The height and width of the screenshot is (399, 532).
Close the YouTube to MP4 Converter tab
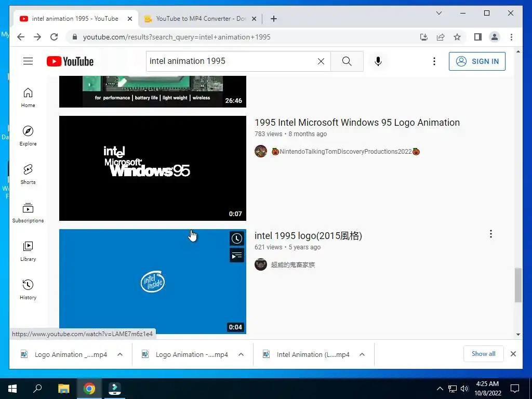tap(254, 19)
